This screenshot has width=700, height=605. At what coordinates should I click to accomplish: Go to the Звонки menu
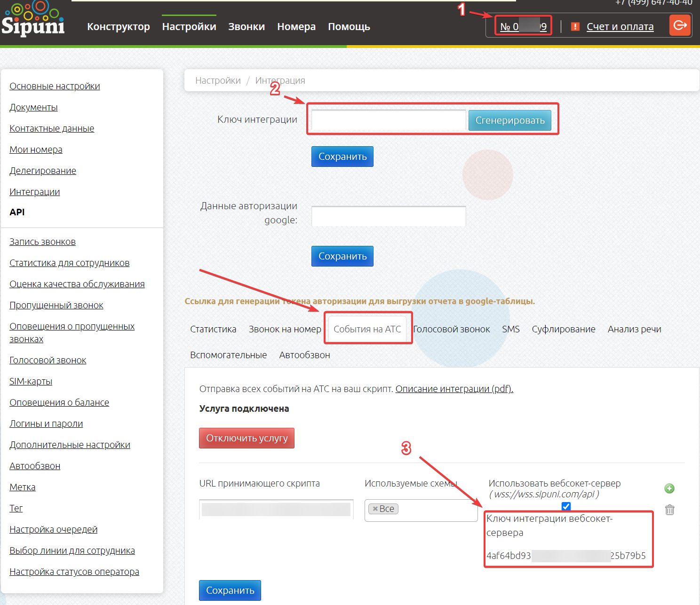[247, 27]
